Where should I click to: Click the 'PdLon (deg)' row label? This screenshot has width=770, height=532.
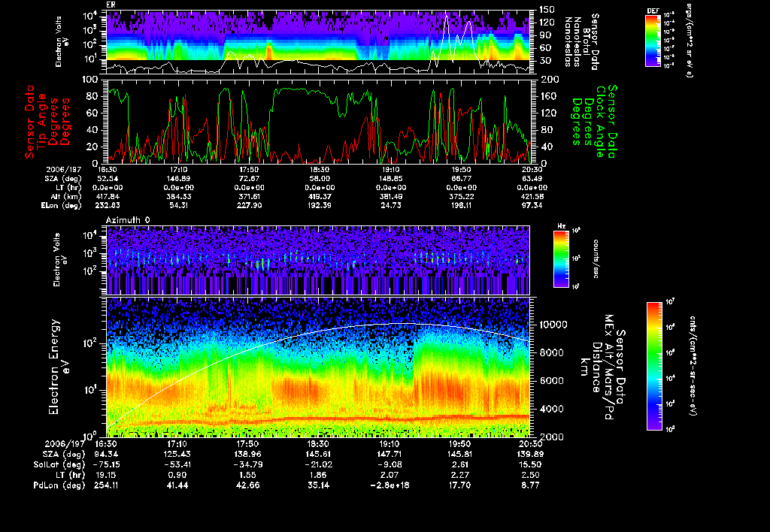pyautogui.click(x=59, y=485)
